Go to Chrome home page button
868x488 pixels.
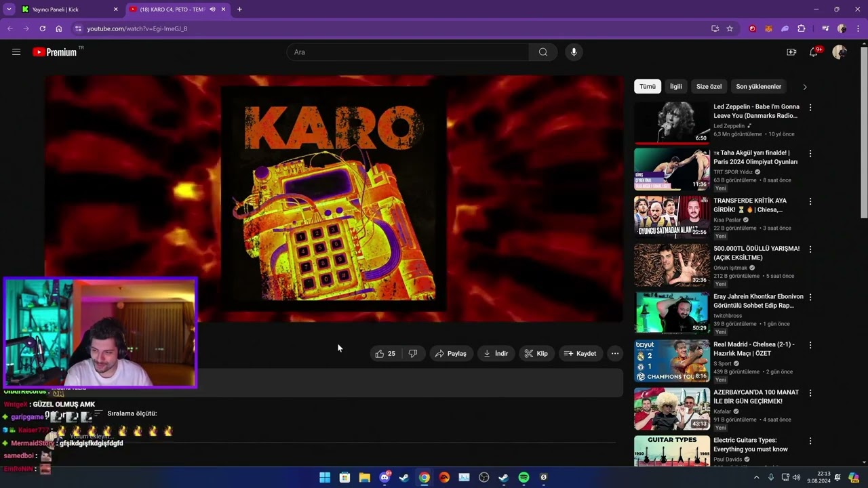(x=59, y=28)
